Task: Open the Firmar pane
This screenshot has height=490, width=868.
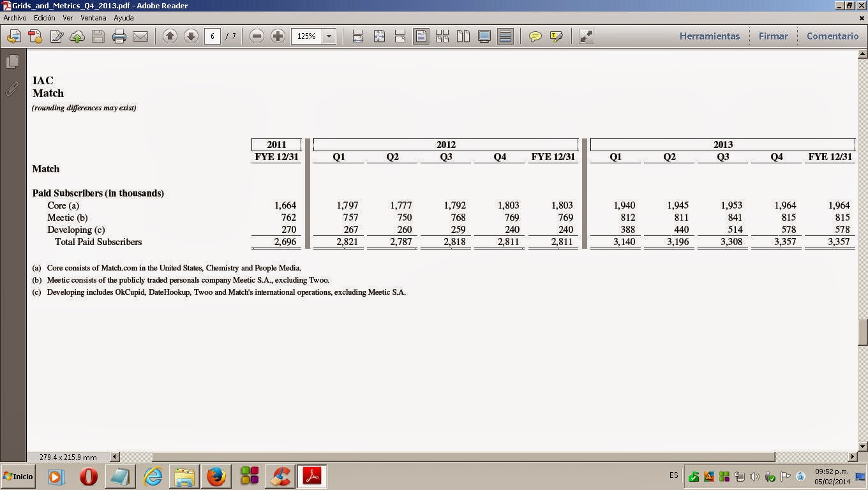Action: [774, 36]
